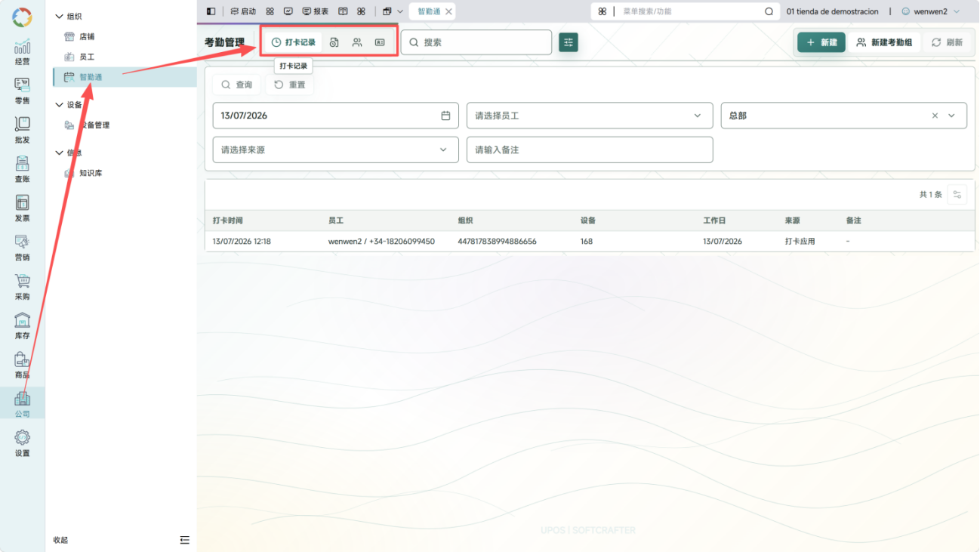The image size is (980, 552).
Task: Click the 请输入备注 input field
Action: (590, 150)
